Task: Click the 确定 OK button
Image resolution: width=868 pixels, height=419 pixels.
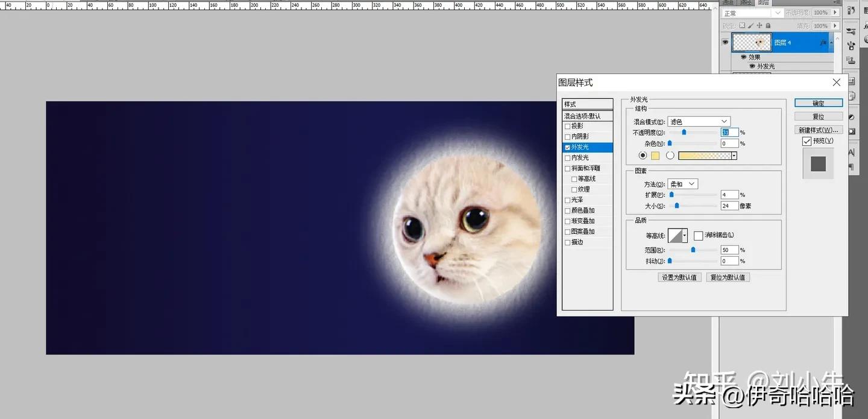Action: tap(818, 102)
